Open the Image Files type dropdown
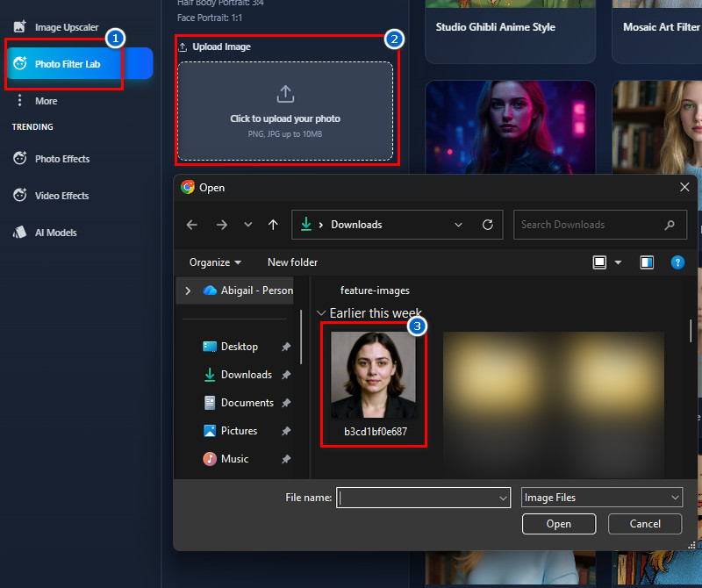The width and height of the screenshot is (702, 588). pyautogui.click(x=602, y=498)
